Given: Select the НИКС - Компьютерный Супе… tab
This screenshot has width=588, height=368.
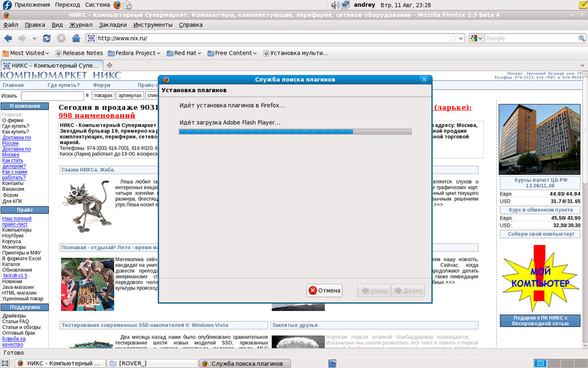Looking at the screenshot, I should (52, 65).
